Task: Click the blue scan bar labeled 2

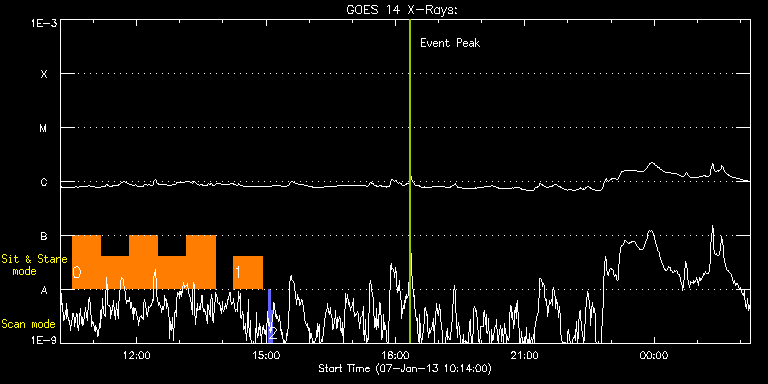Action: [x=269, y=315]
